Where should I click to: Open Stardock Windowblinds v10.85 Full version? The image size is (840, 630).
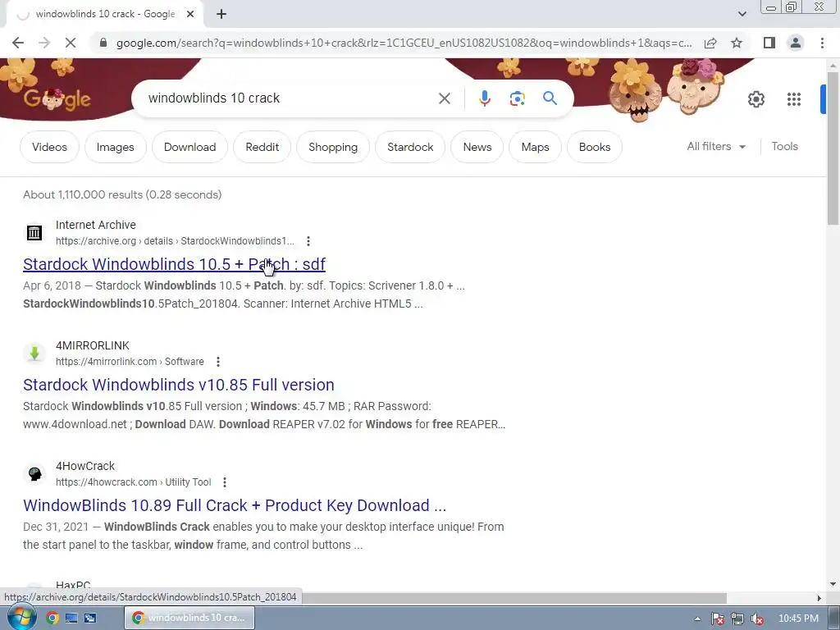178,385
